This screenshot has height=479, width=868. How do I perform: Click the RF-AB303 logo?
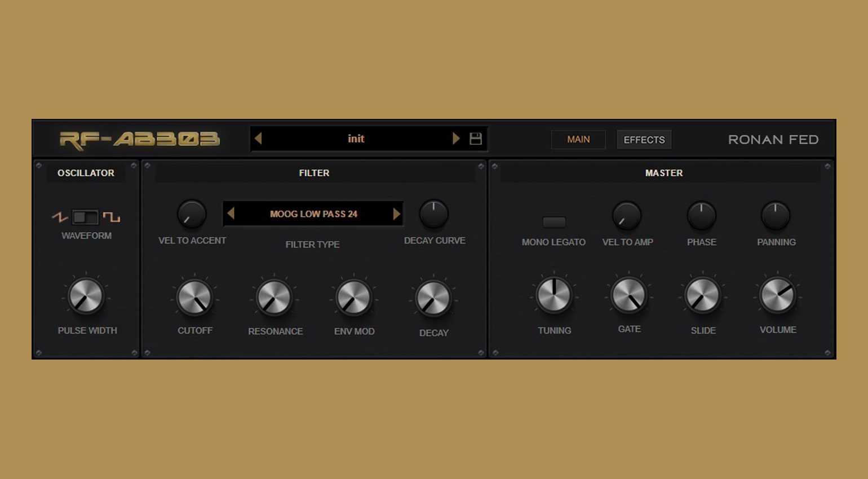pos(139,140)
